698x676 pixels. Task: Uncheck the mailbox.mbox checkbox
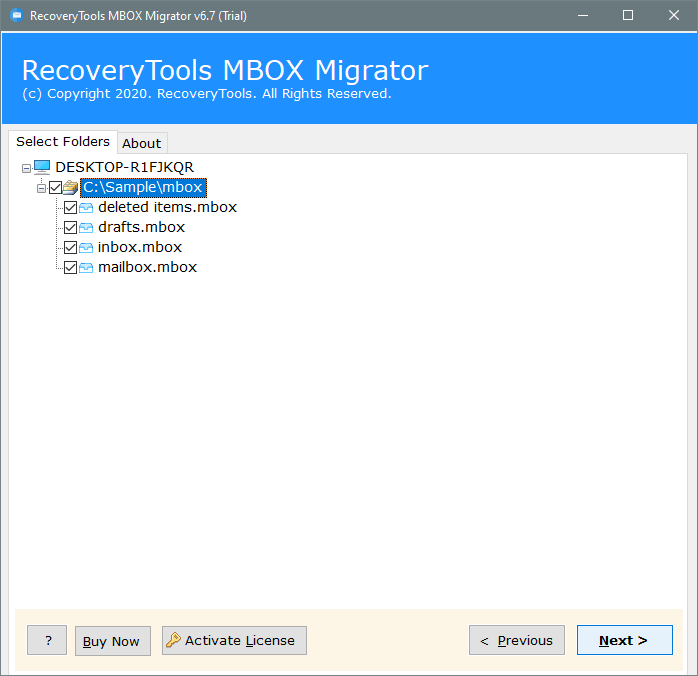point(70,267)
